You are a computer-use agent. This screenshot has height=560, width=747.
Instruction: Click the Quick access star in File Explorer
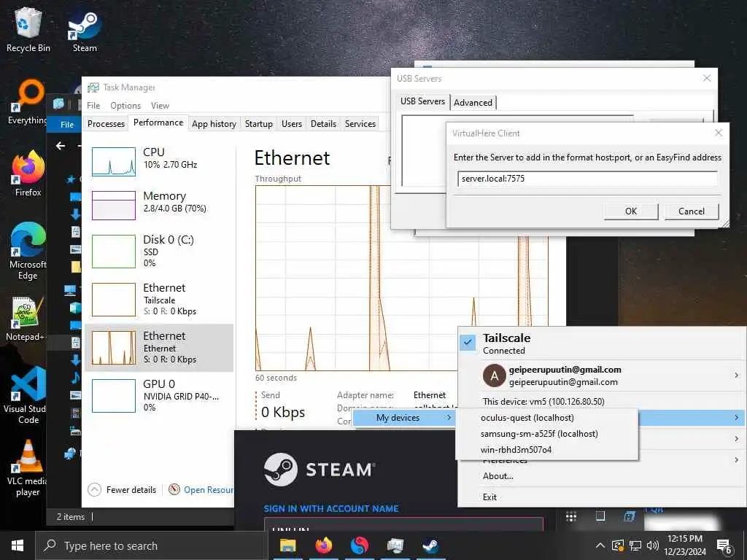71,179
